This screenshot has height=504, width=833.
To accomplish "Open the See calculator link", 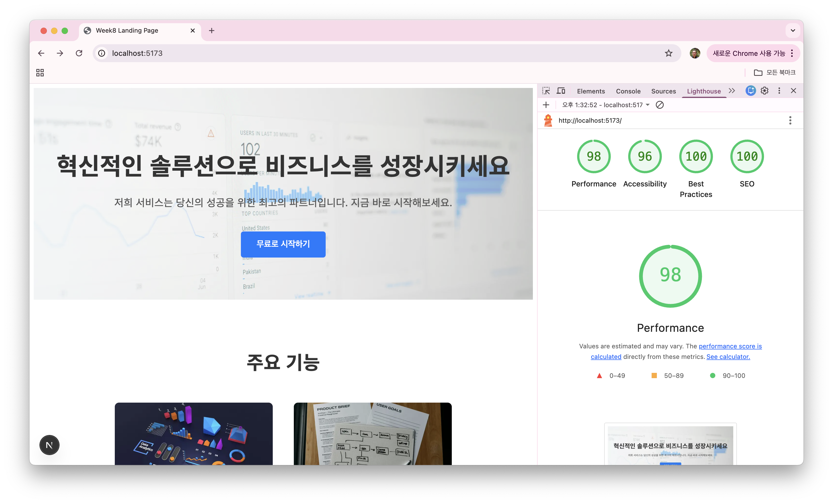I will (x=728, y=357).
